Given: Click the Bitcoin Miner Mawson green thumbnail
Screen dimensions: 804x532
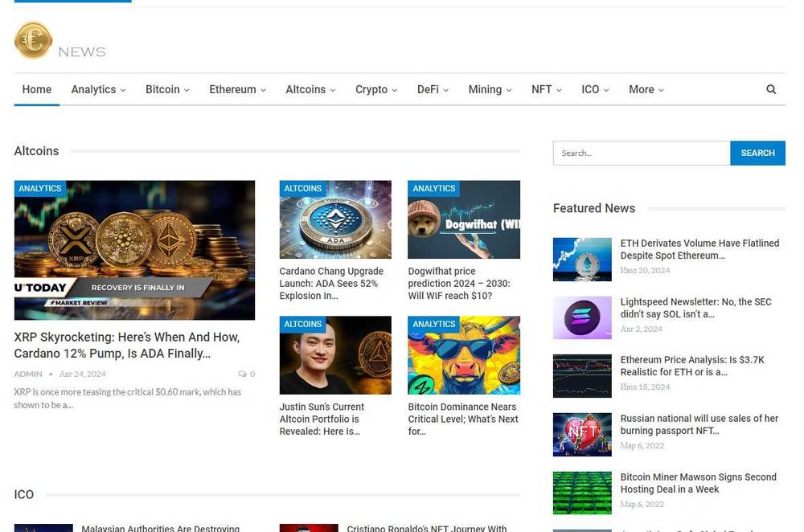Looking at the screenshot, I should coord(582,493).
